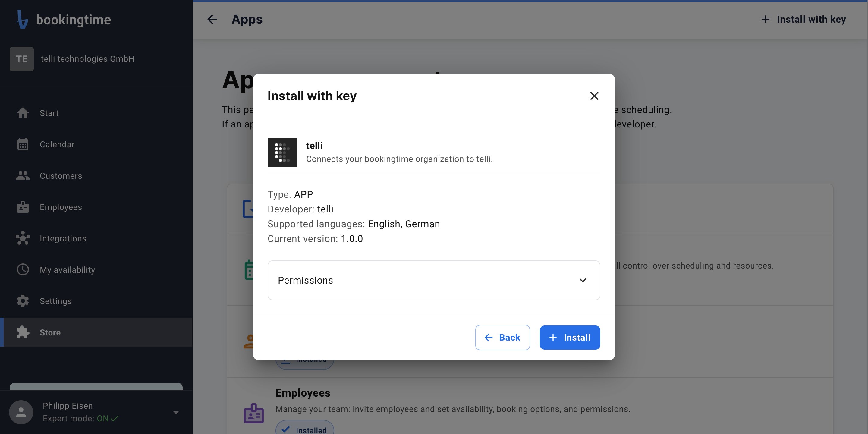Open the user account dropdown arrow
Screen dimensions: 868x434
pyautogui.click(x=176, y=412)
